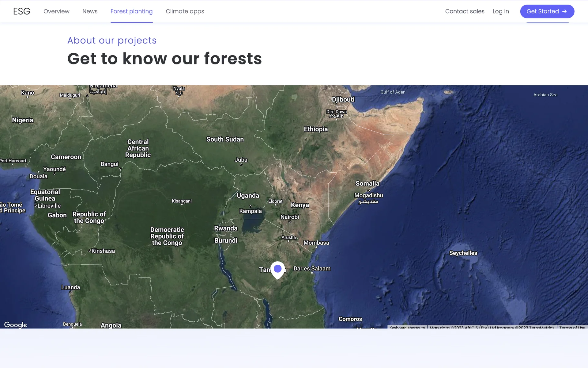Click the Google logo on the map
The image size is (588, 368).
click(x=15, y=325)
